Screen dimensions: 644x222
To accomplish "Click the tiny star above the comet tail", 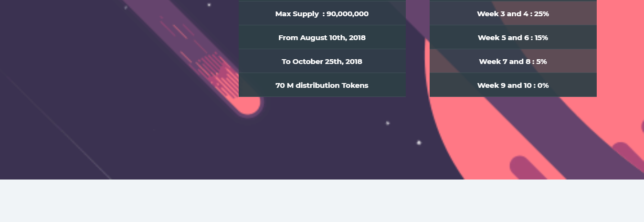I will [x=209, y=5].
